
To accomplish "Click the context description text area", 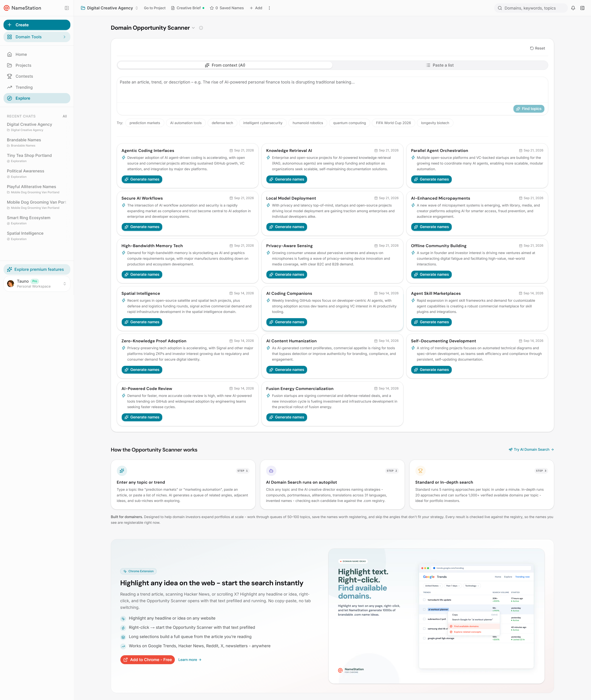I will coord(332,90).
